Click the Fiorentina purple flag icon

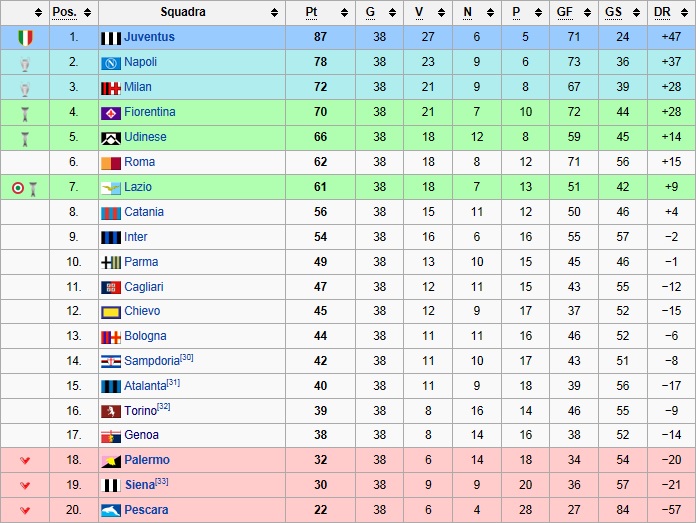[111, 114]
